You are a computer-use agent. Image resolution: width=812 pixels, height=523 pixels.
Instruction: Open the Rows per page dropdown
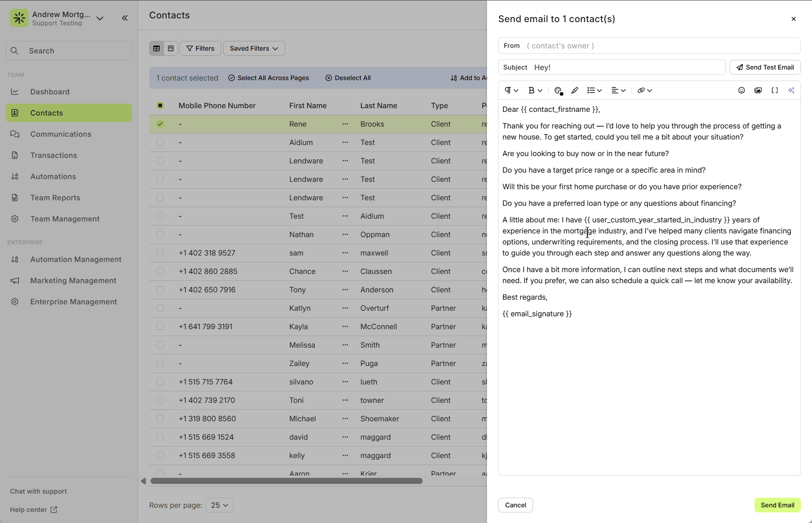219,505
